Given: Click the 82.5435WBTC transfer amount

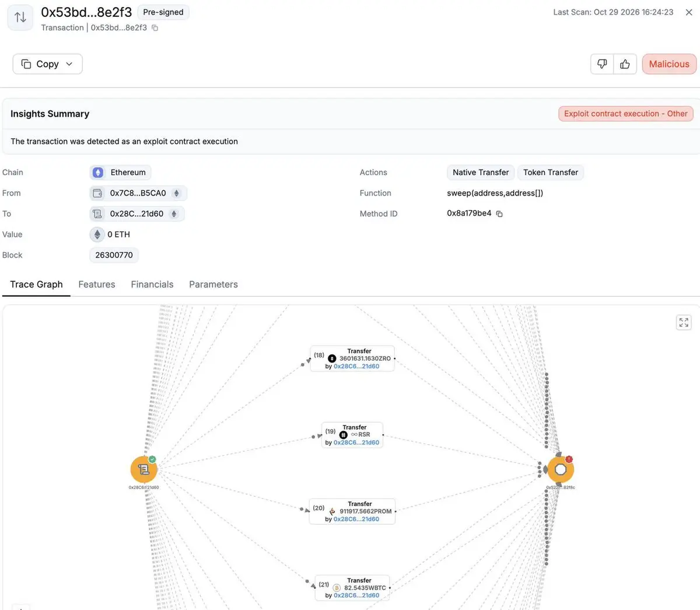Looking at the screenshot, I should 365,588.
